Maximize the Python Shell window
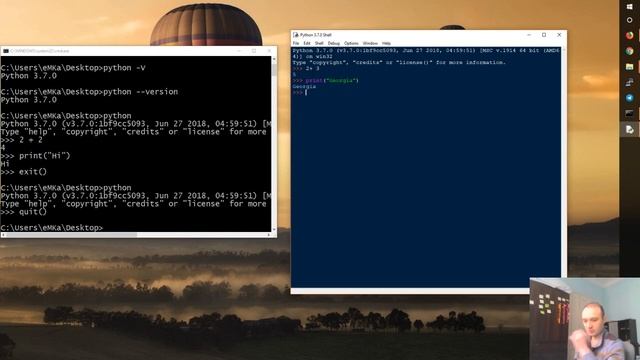640x360 pixels. click(544, 35)
